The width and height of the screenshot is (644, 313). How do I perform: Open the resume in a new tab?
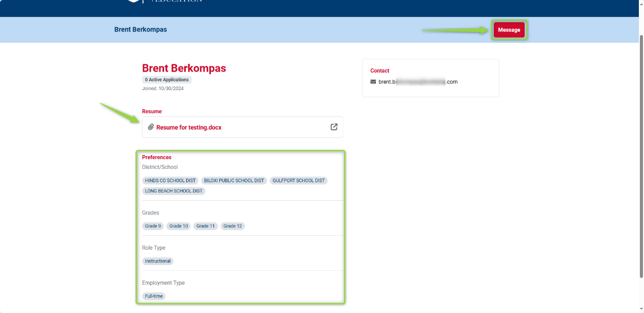(x=334, y=127)
